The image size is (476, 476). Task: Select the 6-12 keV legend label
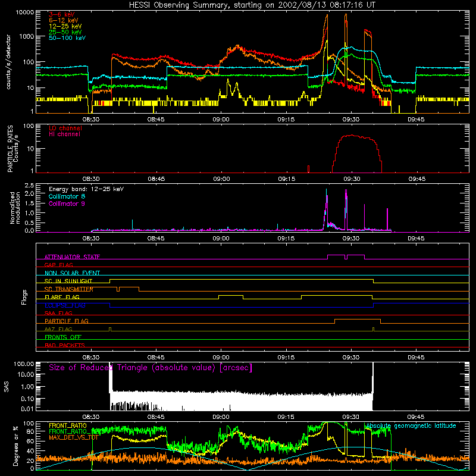pos(63,20)
